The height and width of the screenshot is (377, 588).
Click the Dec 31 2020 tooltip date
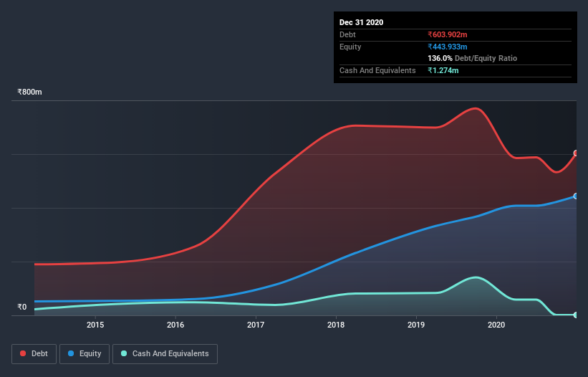pos(362,22)
